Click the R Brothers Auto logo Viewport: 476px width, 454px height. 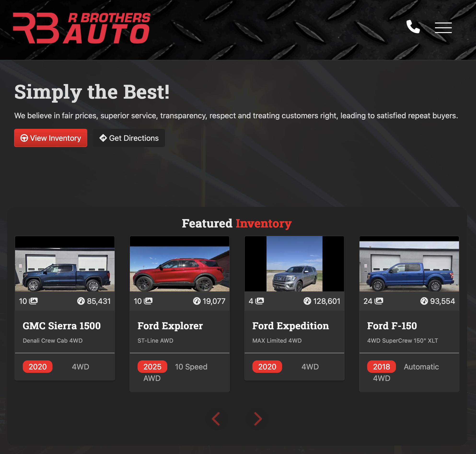[x=82, y=28]
